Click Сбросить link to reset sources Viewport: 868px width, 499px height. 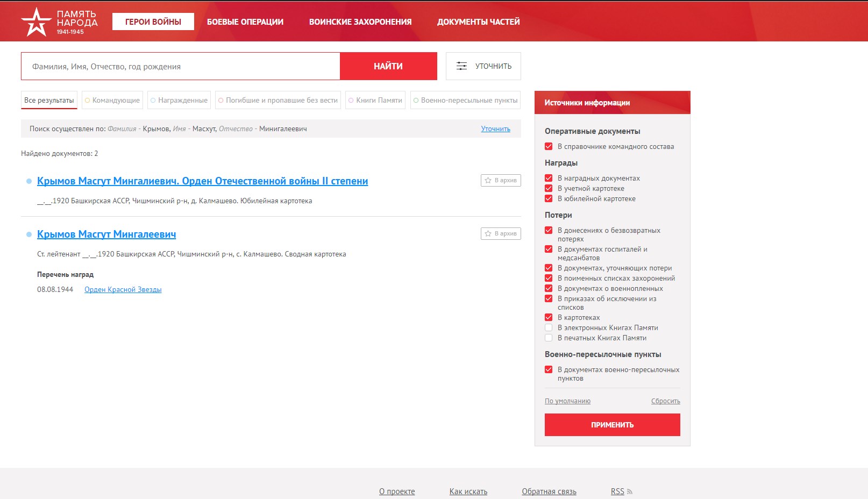tap(665, 401)
